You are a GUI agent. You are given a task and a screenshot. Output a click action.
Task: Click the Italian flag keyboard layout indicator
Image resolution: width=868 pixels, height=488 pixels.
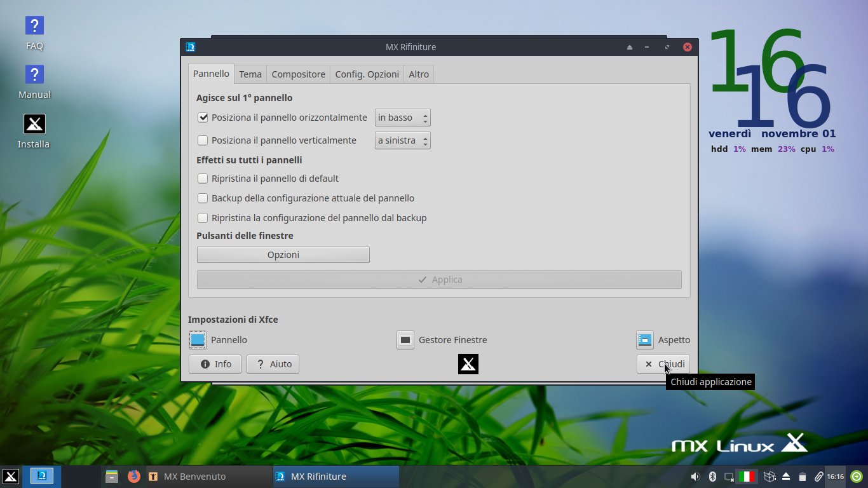click(x=747, y=477)
